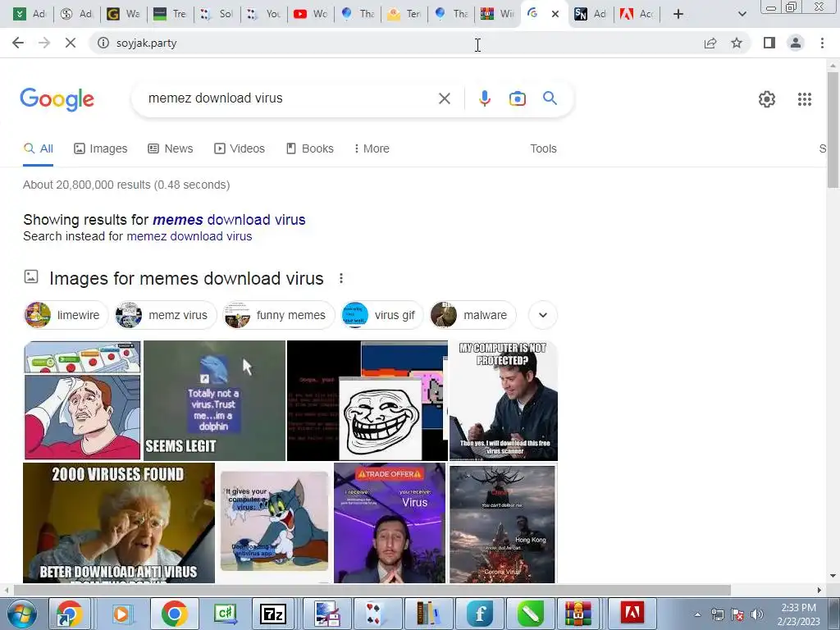Start voice search with the microphone icon
This screenshot has height=630, width=840.
484,98
